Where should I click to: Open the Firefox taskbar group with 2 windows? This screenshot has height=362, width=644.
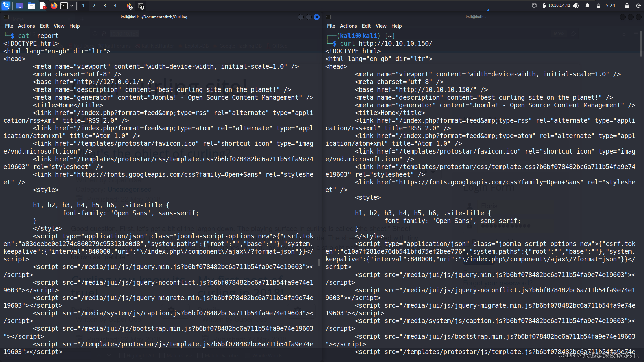coord(129,6)
